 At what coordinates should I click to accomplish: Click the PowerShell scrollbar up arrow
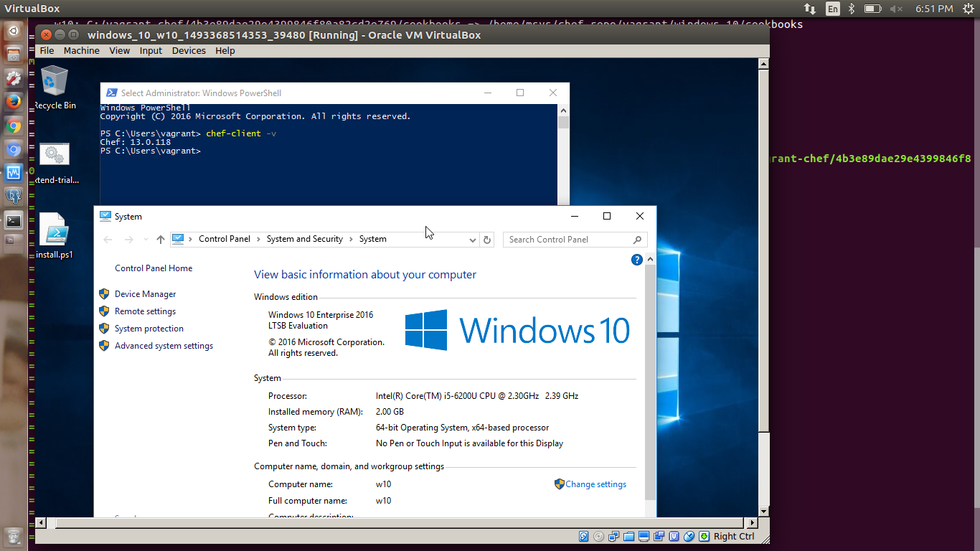tap(564, 110)
